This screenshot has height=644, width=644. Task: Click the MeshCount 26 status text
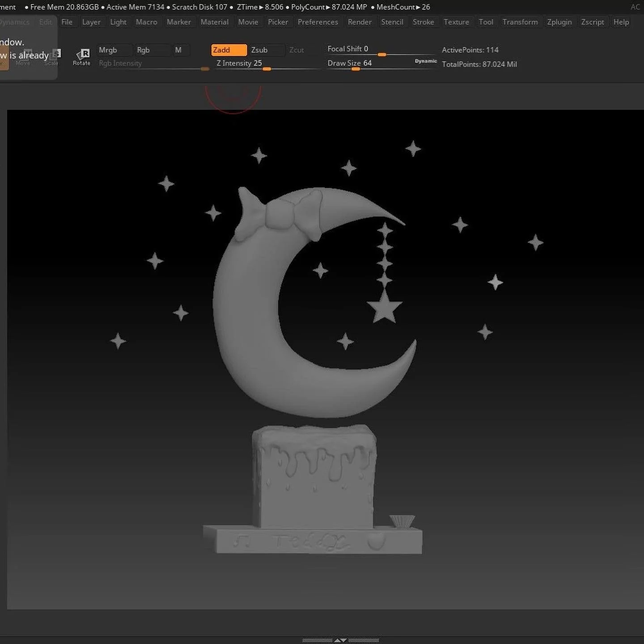pyautogui.click(x=403, y=7)
